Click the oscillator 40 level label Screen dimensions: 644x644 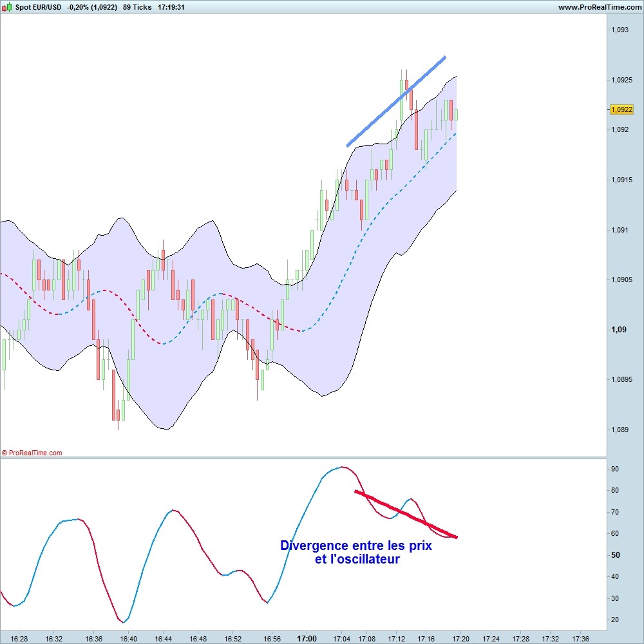pyautogui.click(x=615, y=576)
